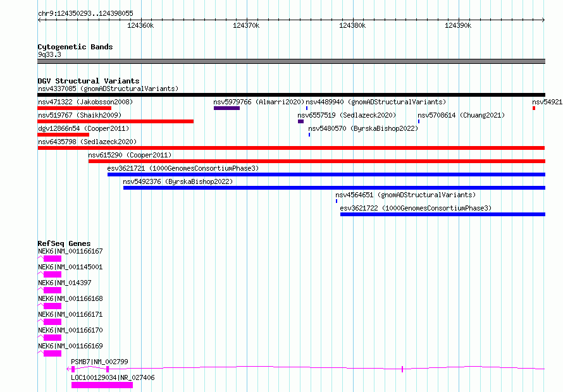Select the truncated nsv54921 label
Viewport: 563px width, 392px height.
tap(547, 102)
